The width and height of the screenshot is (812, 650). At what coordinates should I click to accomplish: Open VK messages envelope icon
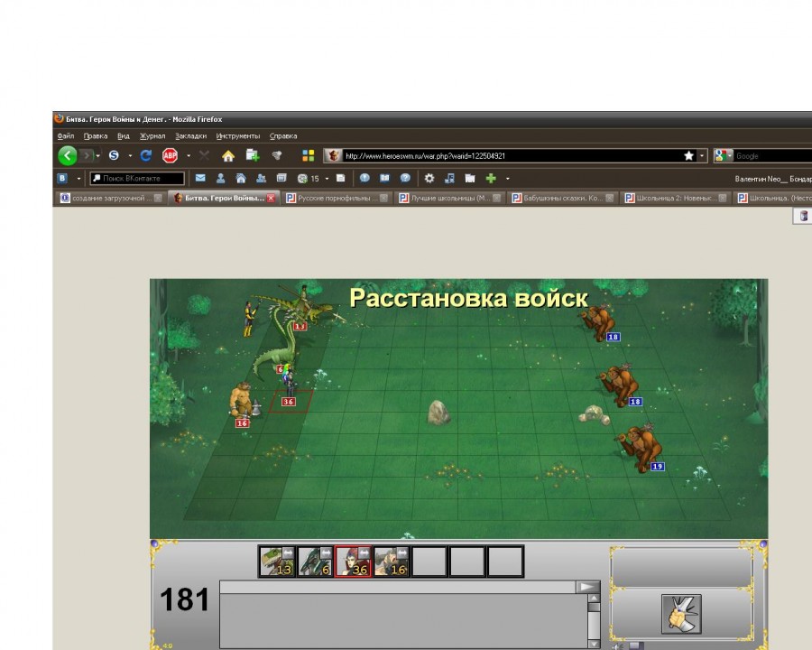200,179
